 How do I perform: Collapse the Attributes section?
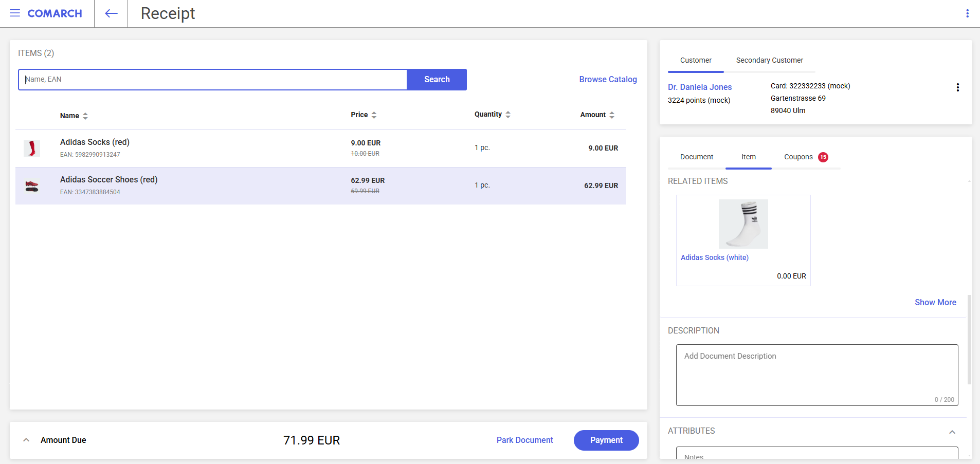click(x=952, y=432)
